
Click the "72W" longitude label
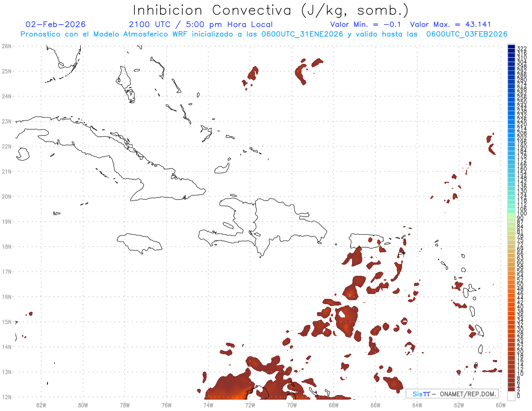point(250,404)
